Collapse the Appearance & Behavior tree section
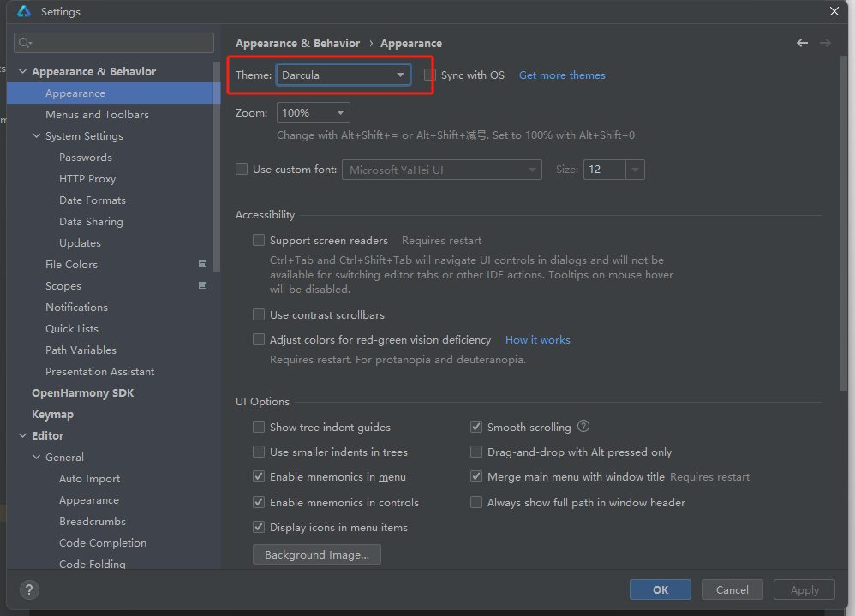The width and height of the screenshot is (855, 616). [22, 71]
